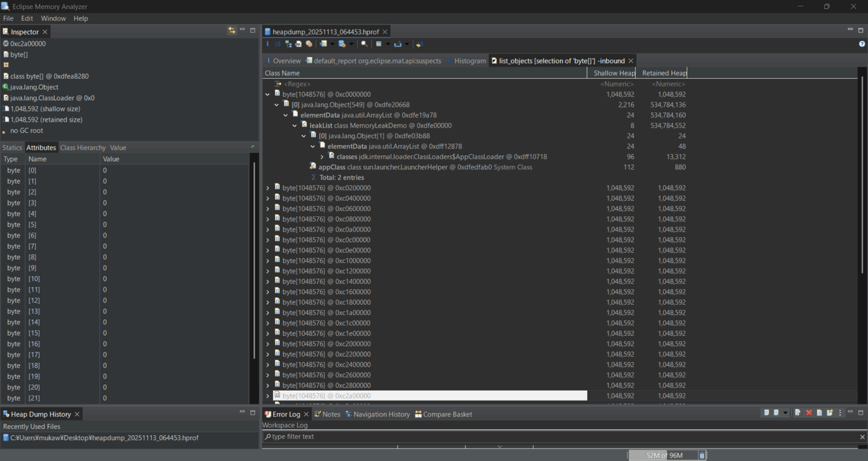Find an object using the magnifier icon
Viewport: 868px width, 461px height.
click(364, 44)
